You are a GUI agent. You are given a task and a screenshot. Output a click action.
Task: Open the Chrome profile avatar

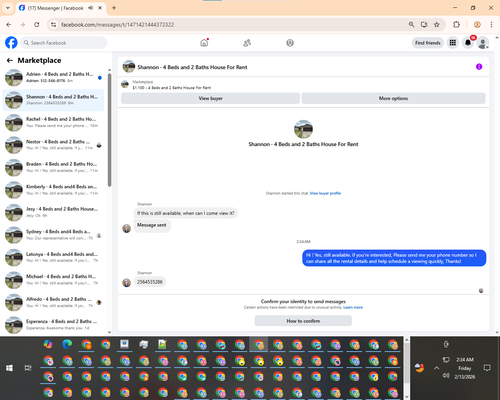[x=477, y=25]
